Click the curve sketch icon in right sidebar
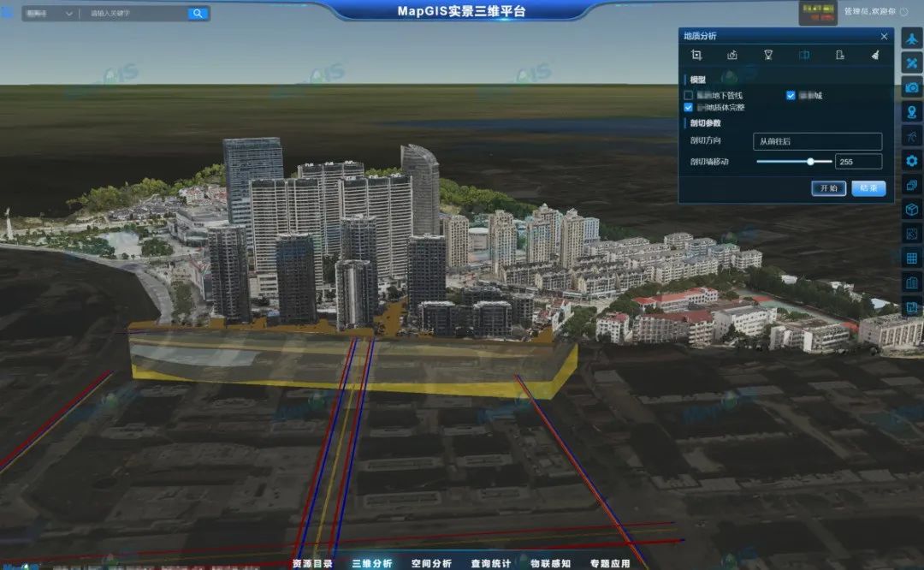 coord(912,136)
